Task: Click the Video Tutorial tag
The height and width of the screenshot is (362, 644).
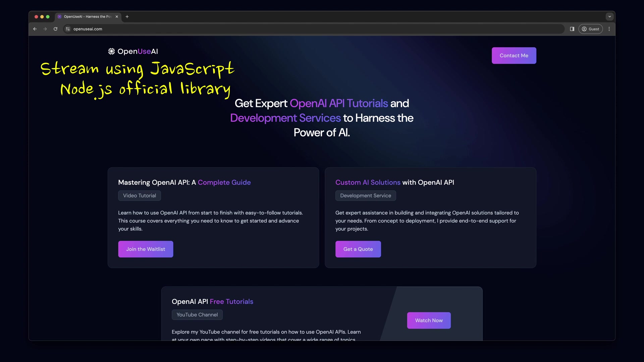Action: [139, 195]
